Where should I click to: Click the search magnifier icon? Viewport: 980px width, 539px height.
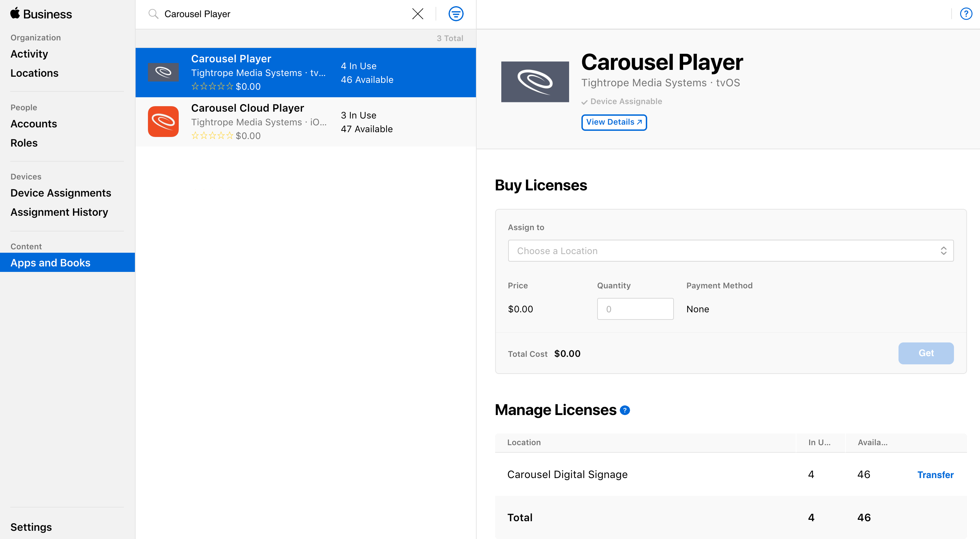tap(153, 14)
